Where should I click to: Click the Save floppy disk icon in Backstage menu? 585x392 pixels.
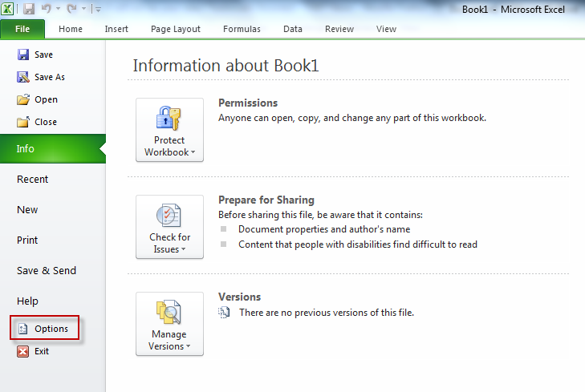click(23, 55)
